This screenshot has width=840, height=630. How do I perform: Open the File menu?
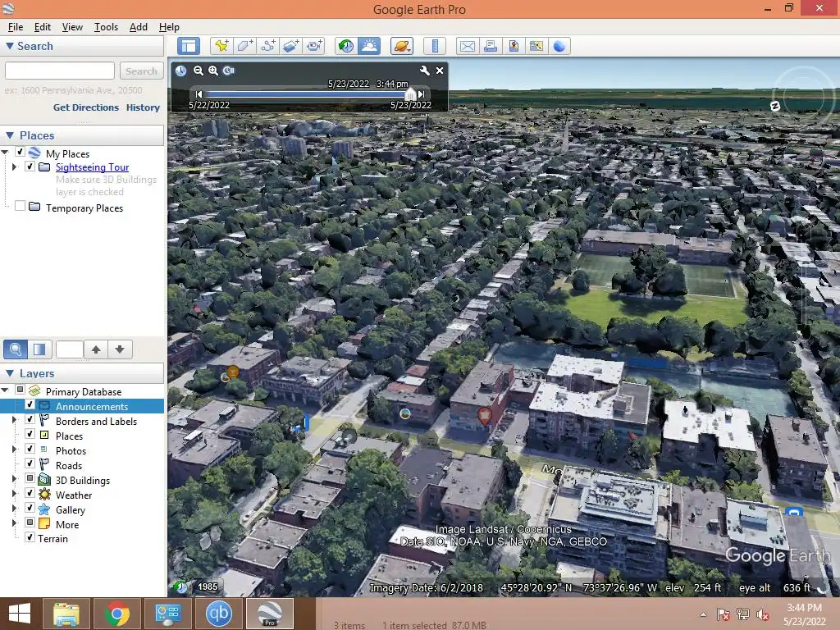(x=15, y=27)
